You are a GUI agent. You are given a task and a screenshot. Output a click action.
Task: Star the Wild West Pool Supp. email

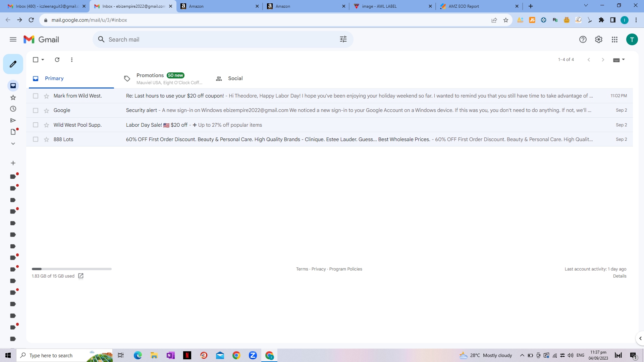[47, 125]
